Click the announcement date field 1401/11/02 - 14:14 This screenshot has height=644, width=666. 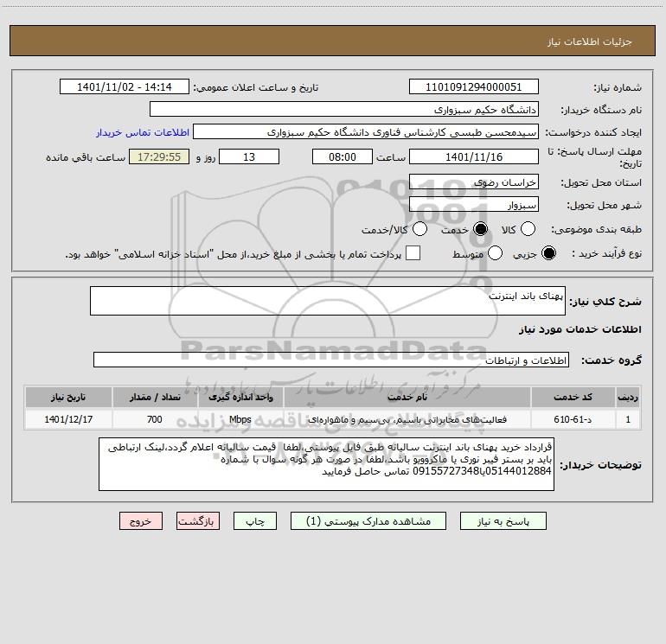click(125, 86)
